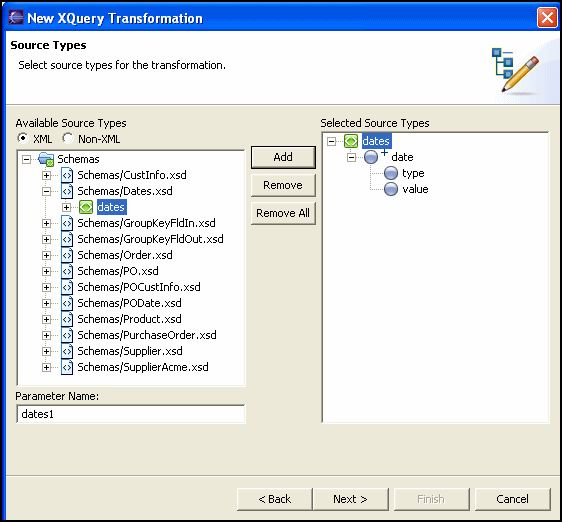Click the Supplier.xsd file icon
Viewport: 562px width, 522px height.
pyautogui.click(x=67, y=351)
